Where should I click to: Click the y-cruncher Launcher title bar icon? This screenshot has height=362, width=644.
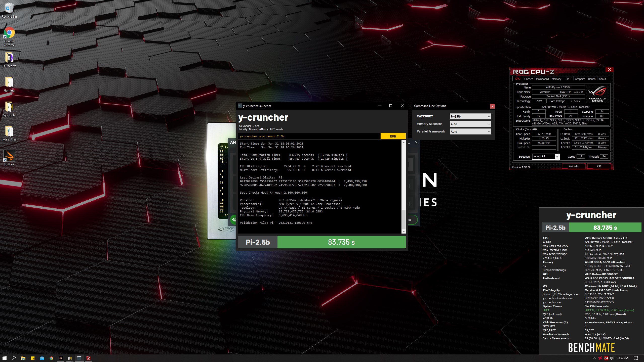240,106
